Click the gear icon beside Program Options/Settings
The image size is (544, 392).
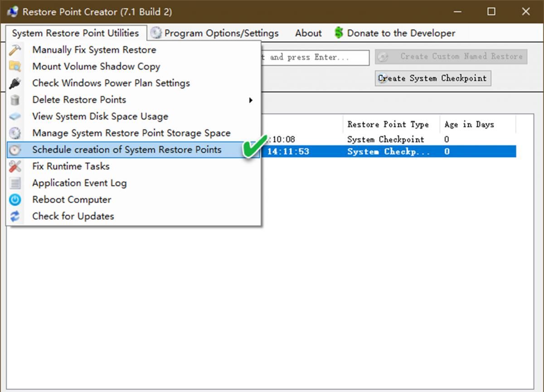156,33
